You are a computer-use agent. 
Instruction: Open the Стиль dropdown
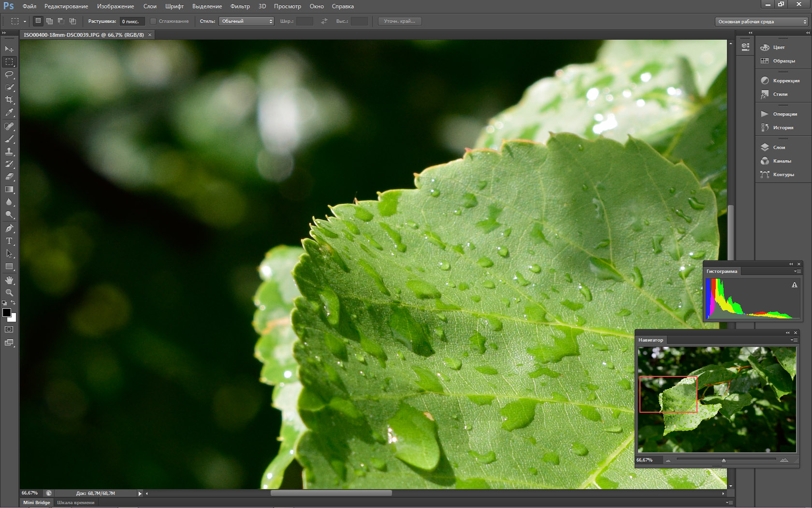pyautogui.click(x=246, y=21)
